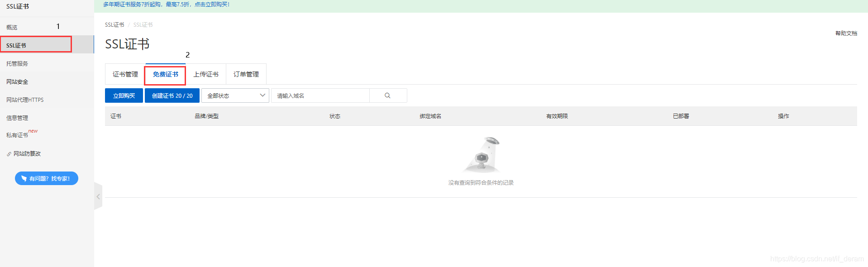Click the 没有查询到符合条件的记录 message

(481, 183)
